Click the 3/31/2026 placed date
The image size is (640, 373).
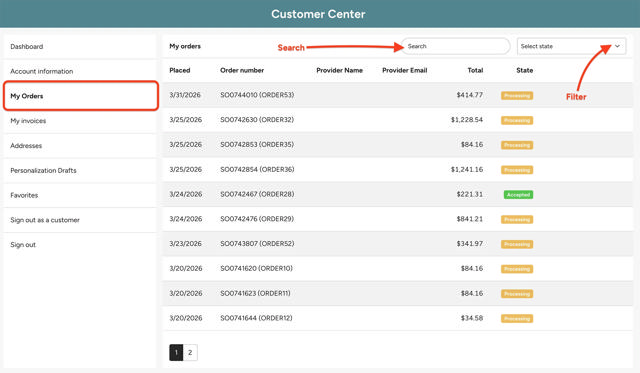click(x=185, y=95)
